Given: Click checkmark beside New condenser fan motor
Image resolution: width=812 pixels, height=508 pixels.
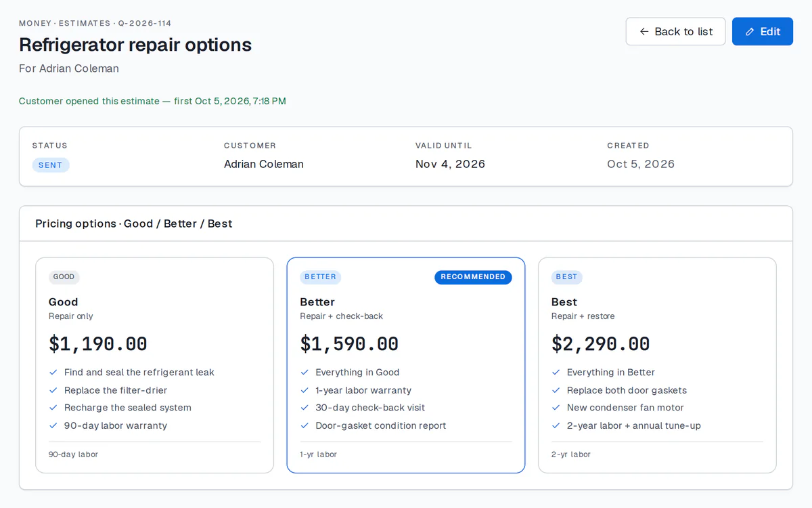Looking at the screenshot, I should pos(556,408).
